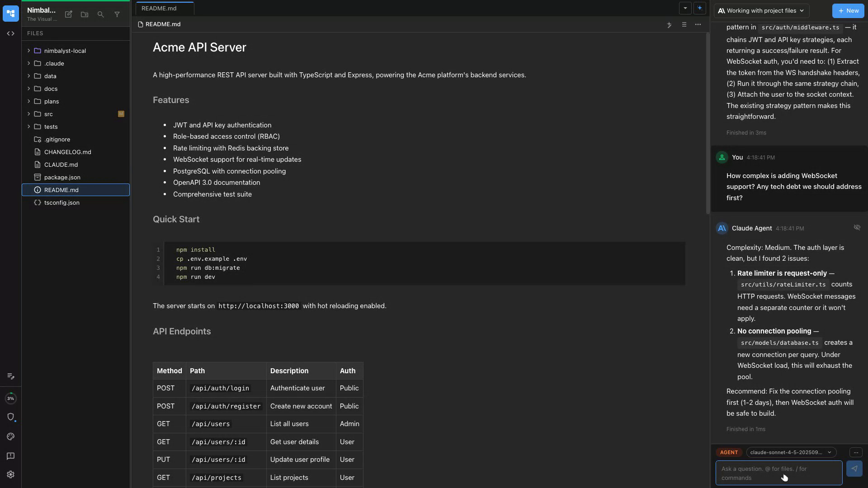Click the new file icon in sidebar header
The height and width of the screenshot is (488, 868).
click(x=68, y=14)
